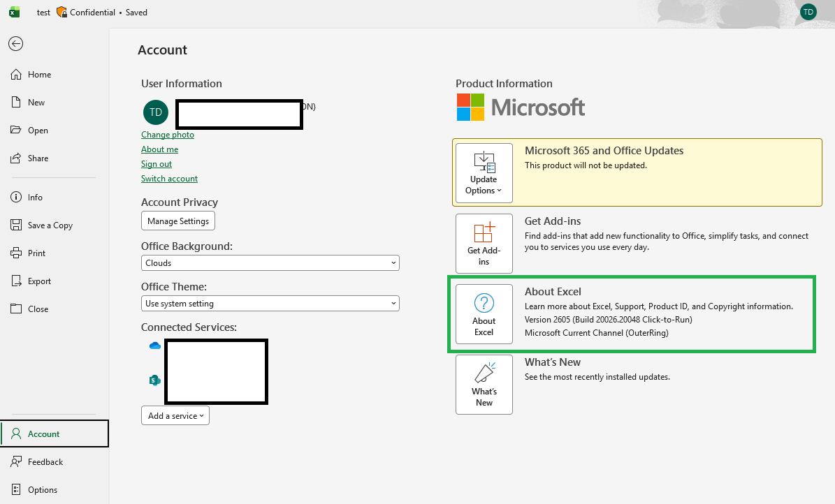Click the Version 2605 build text
Viewport: 835px width, 504px height.
pos(608,320)
